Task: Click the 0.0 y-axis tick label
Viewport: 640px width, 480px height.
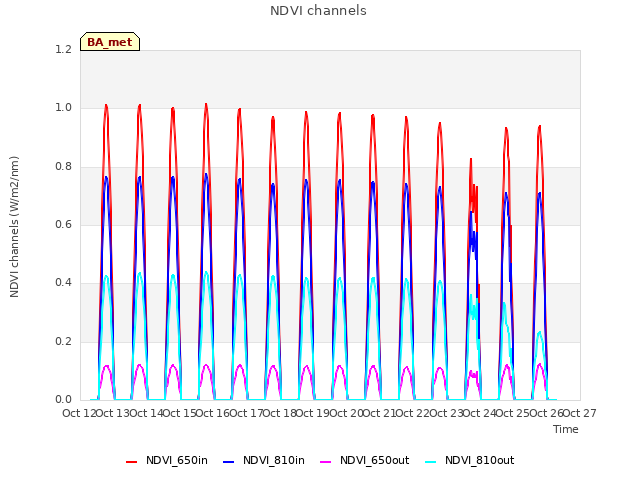Action: pyautogui.click(x=63, y=400)
